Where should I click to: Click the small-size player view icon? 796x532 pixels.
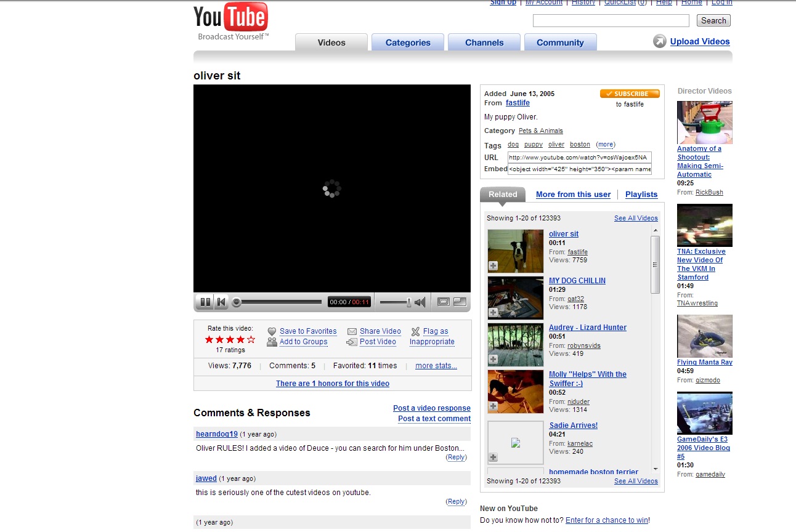click(x=443, y=302)
